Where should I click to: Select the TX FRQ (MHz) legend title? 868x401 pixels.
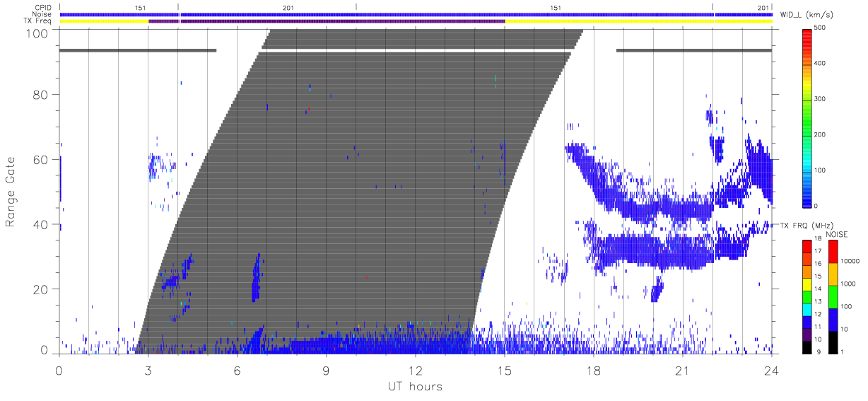pos(807,225)
